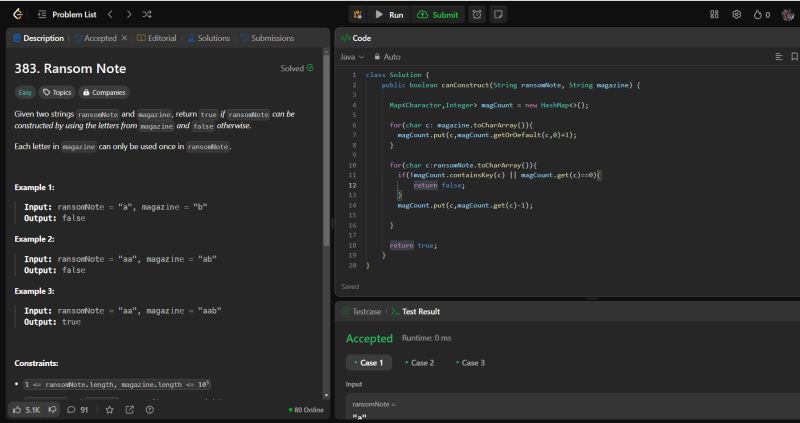
Task: Show the Companies tag
Action: coord(104,92)
